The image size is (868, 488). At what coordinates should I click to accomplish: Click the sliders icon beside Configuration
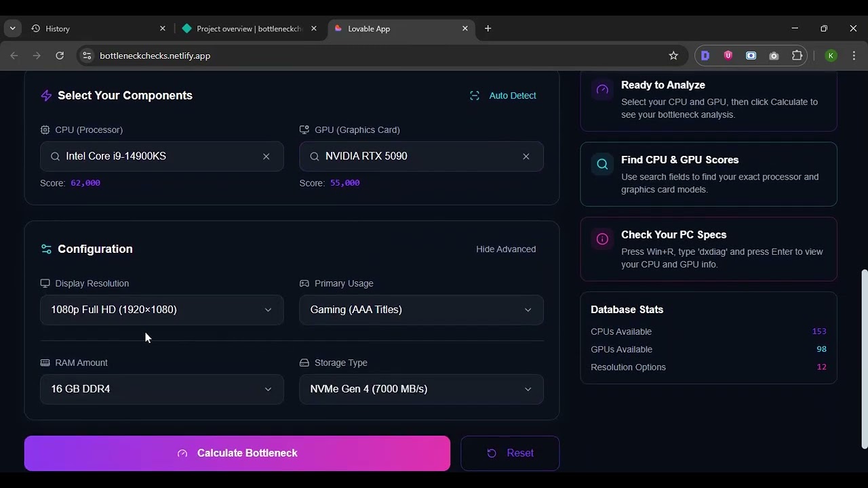point(46,249)
